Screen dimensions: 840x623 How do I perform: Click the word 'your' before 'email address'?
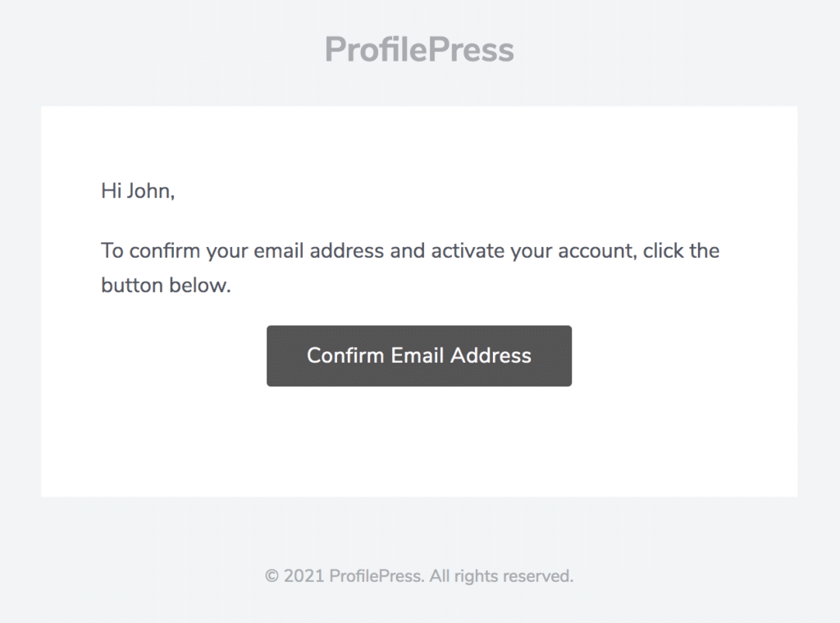click(227, 252)
